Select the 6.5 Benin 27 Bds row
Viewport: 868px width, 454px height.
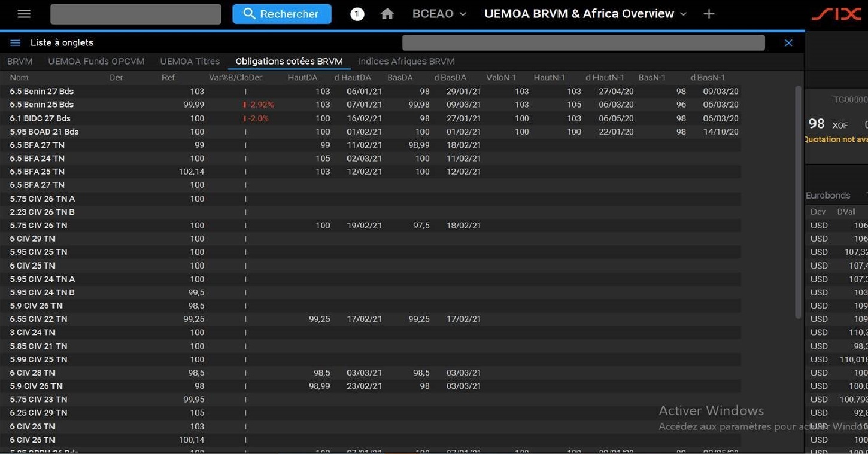[x=371, y=92]
